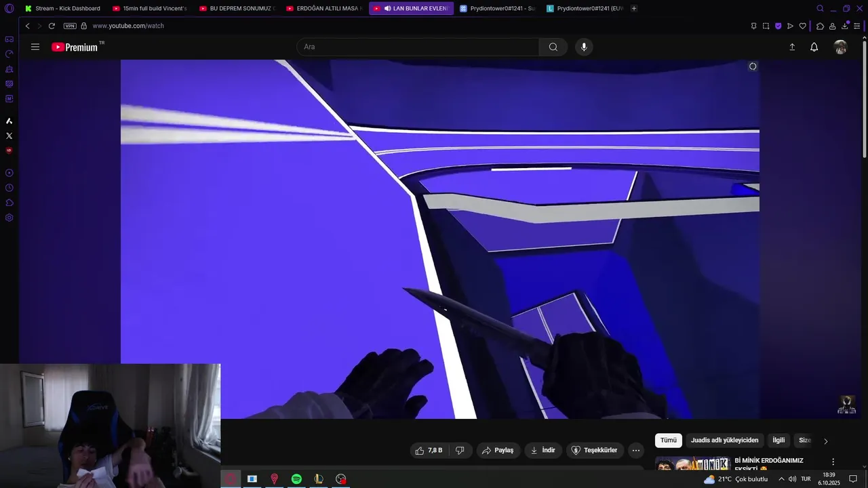Open the YouTube account avatar menu
This screenshot has width=868, height=488.
coord(840,47)
